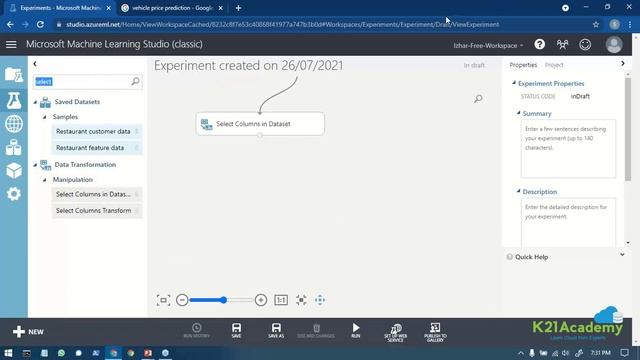
Task: Click the browser back arrow
Action: (10, 24)
